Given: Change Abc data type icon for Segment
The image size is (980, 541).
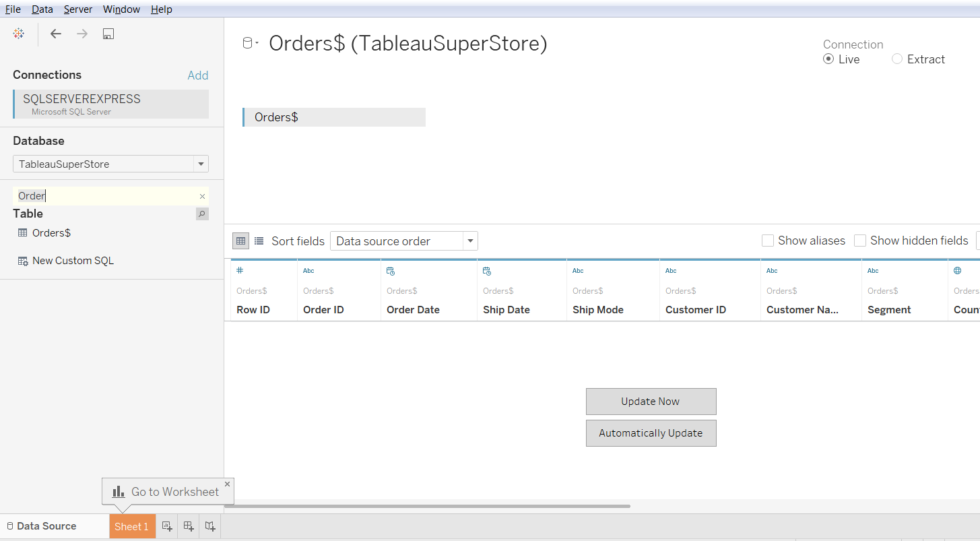Looking at the screenshot, I should (x=873, y=271).
